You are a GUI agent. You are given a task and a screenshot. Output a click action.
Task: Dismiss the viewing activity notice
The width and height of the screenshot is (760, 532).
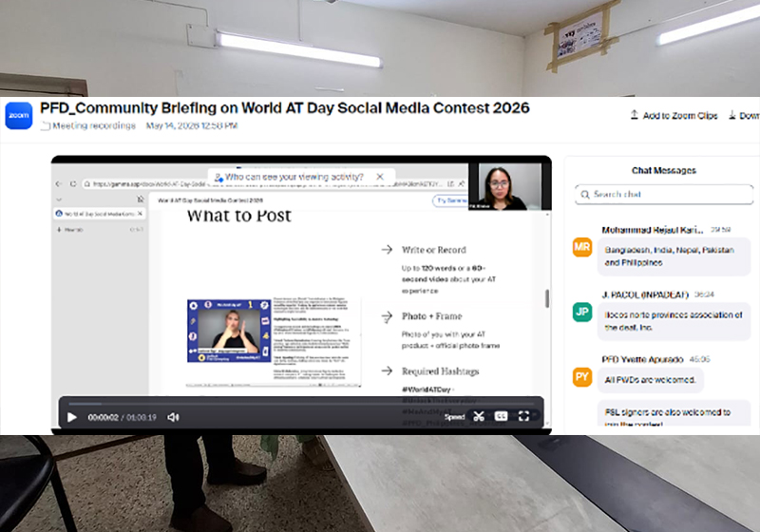coord(380,177)
